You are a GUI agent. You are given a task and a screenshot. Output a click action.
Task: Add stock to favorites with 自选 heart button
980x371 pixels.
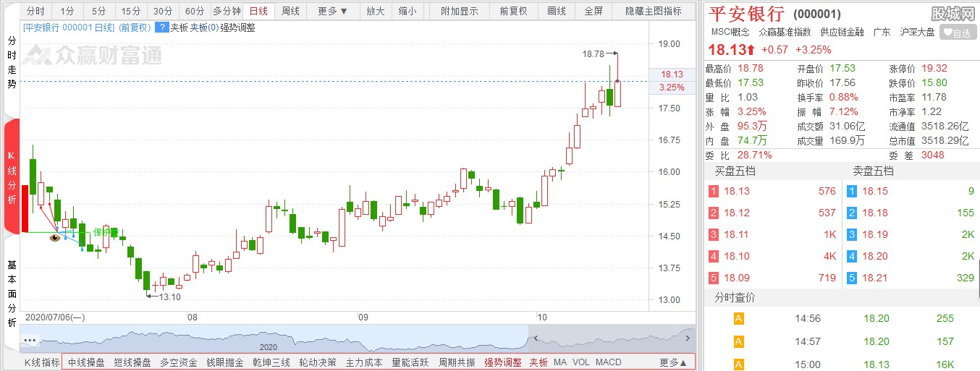pyautogui.click(x=958, y=33)
